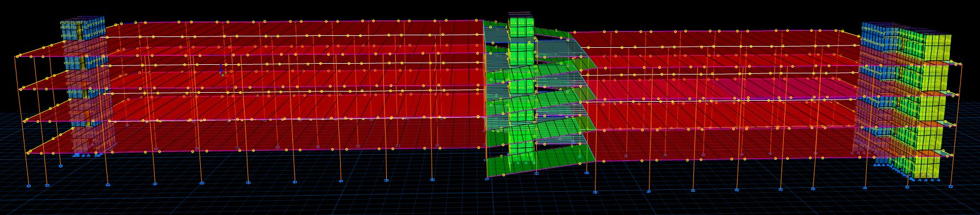Select the lowest green stair ramp at the center
Screen dimensions: 980x215
coord(540,162)
